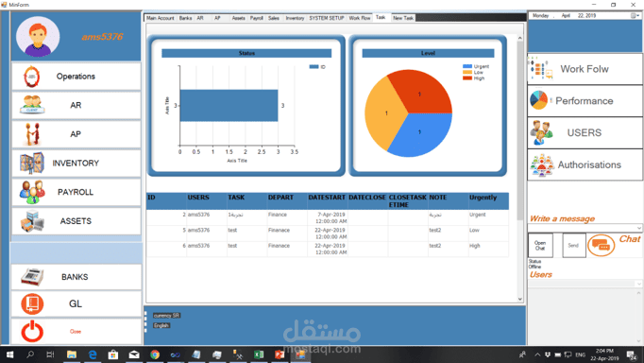Open the ASSETS icon in sidebar
This screenshot has width=644, height=363.
32,221
